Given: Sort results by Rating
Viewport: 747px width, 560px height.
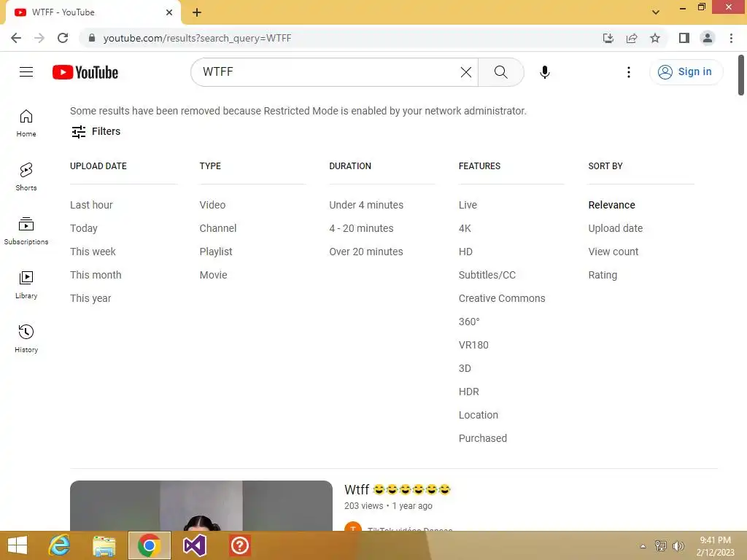Looking at the screenshot, I should click(x=603, y=275).
